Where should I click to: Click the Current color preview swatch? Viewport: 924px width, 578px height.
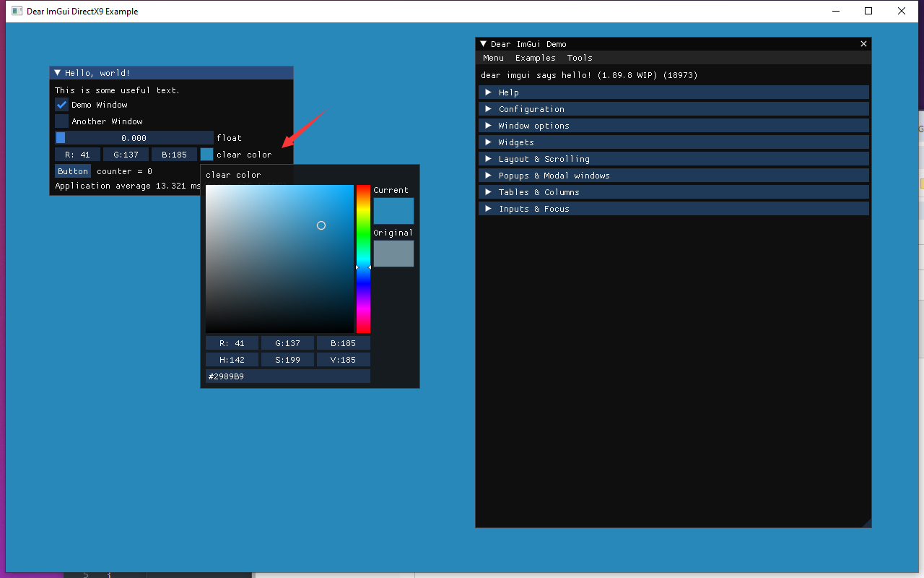[393, 210]
